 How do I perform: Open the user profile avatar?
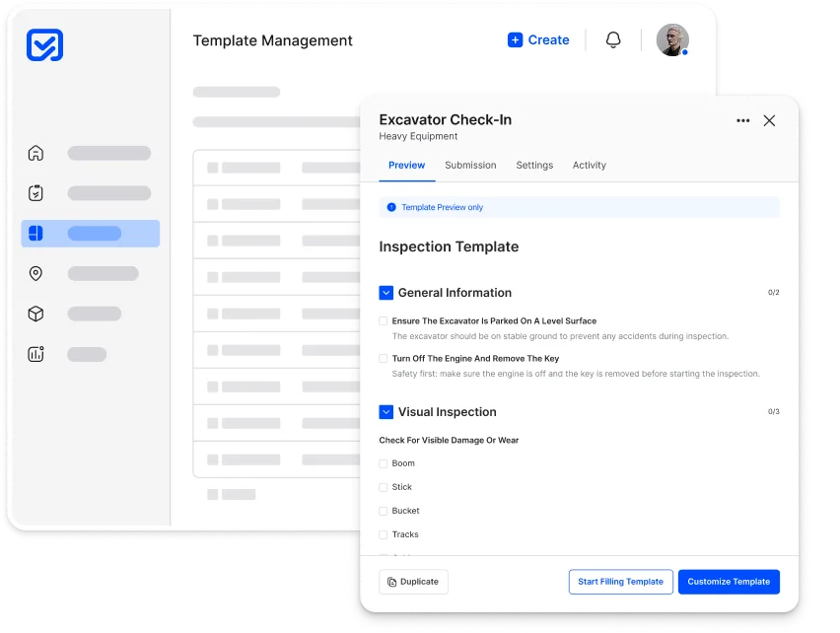click(x=672, y=40)
